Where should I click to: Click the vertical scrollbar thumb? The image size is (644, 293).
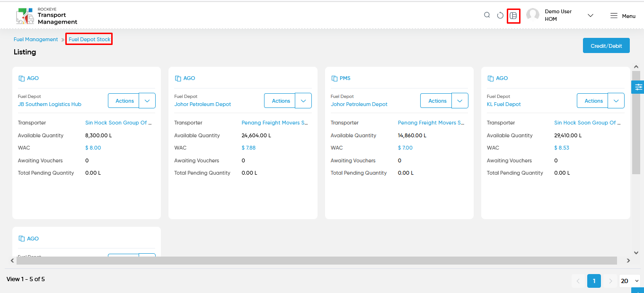[x=636, y=123]
